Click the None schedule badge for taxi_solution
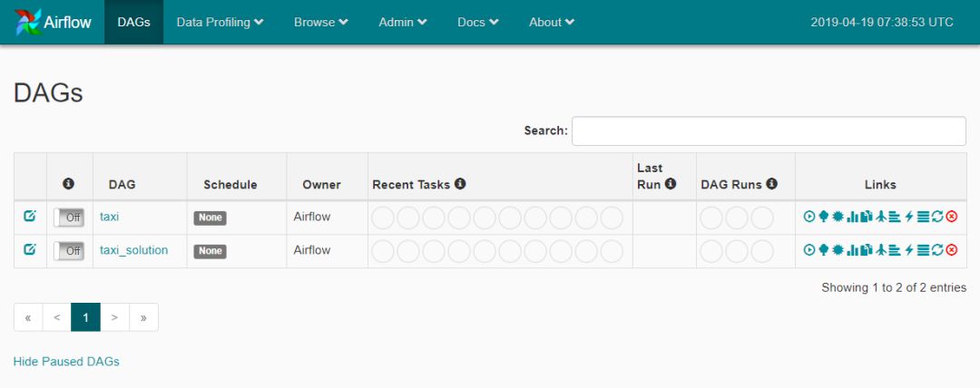Screen dimensions: 980x388 [210, 251]
